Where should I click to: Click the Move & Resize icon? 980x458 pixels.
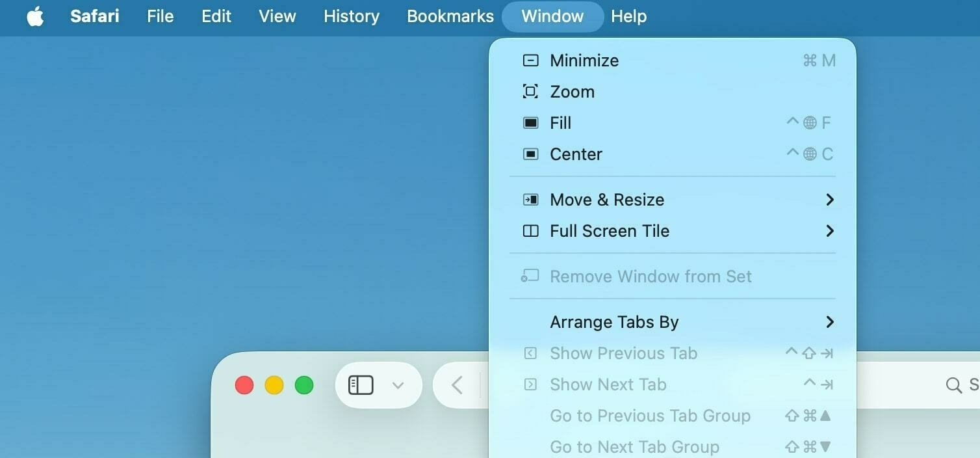[531, 200]
